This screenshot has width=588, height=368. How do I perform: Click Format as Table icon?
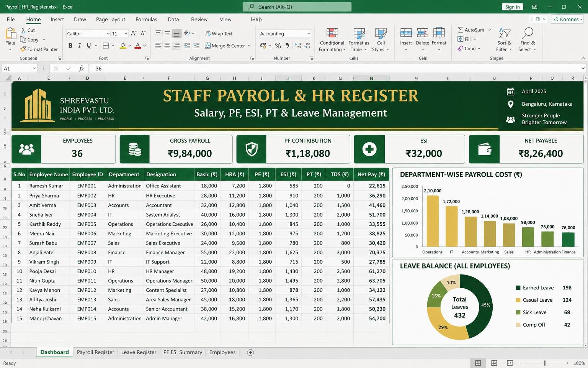tap(359, 33)
